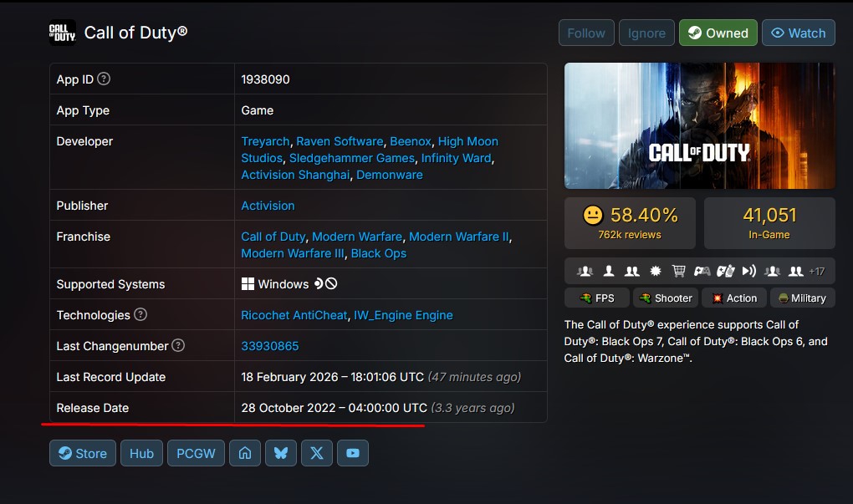
Task: Click the App Type value Game
Action: (258, 110)
